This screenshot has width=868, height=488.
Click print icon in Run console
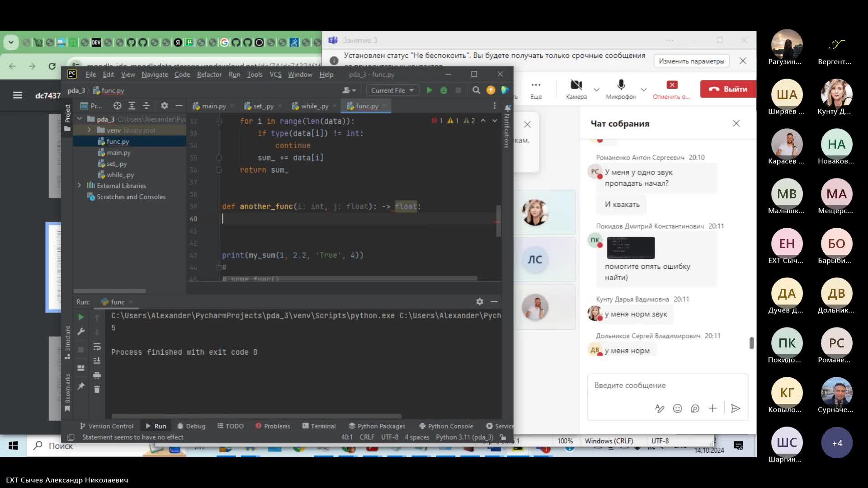(x=97, y=375)
